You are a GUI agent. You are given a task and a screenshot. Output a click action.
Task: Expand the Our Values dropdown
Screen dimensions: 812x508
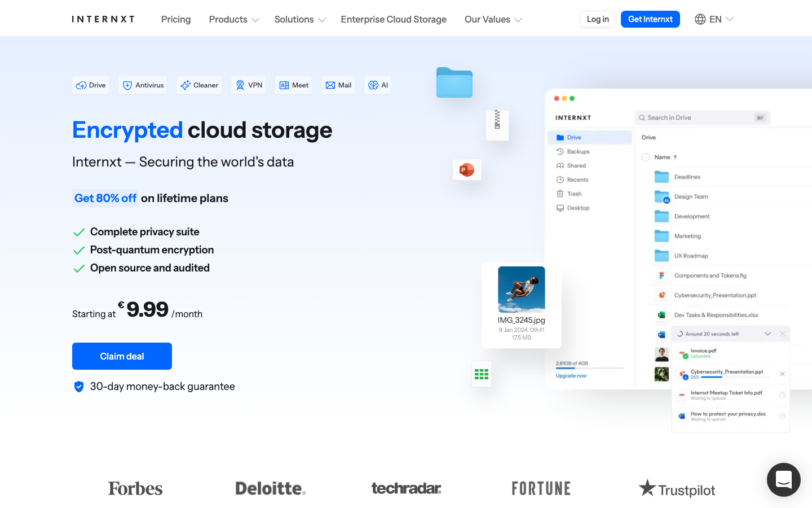[493, 19]
